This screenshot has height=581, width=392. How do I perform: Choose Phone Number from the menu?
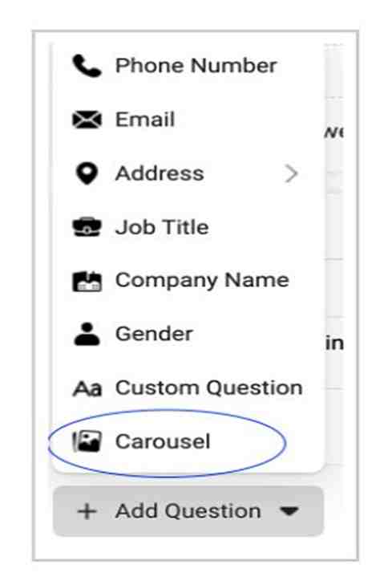188,66
